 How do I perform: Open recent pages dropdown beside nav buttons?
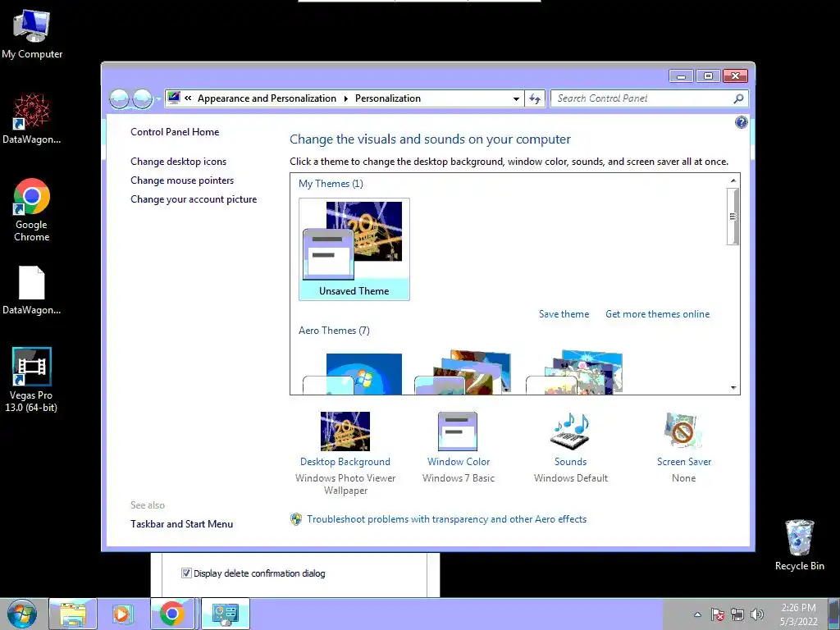(158, 99)
